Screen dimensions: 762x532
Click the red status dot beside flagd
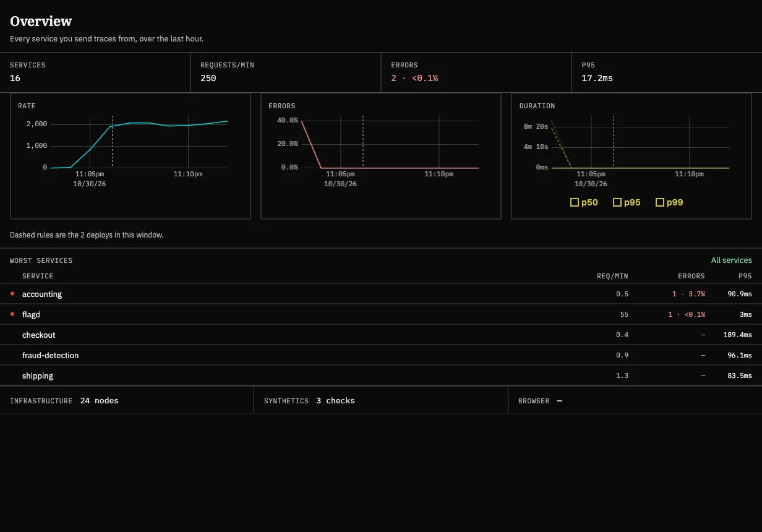[12, 314]
